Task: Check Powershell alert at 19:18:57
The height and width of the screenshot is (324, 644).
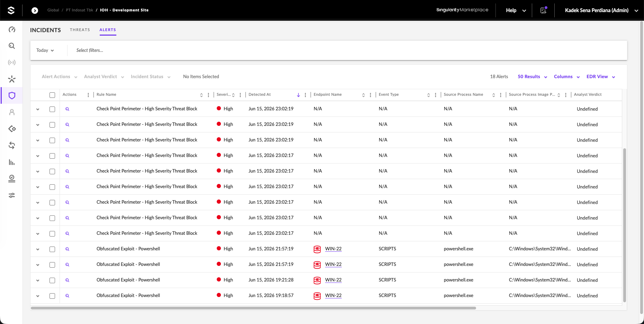Action: click(x=52, y=296)
